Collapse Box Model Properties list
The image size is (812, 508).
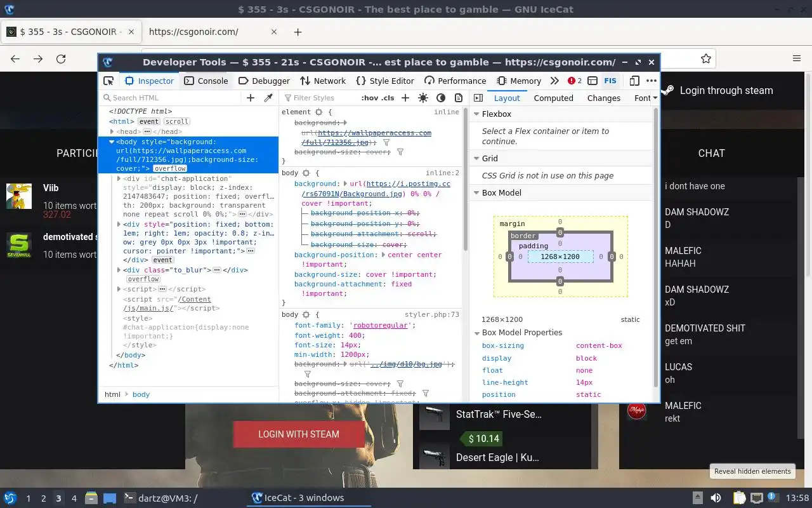(x=476, y=333)
